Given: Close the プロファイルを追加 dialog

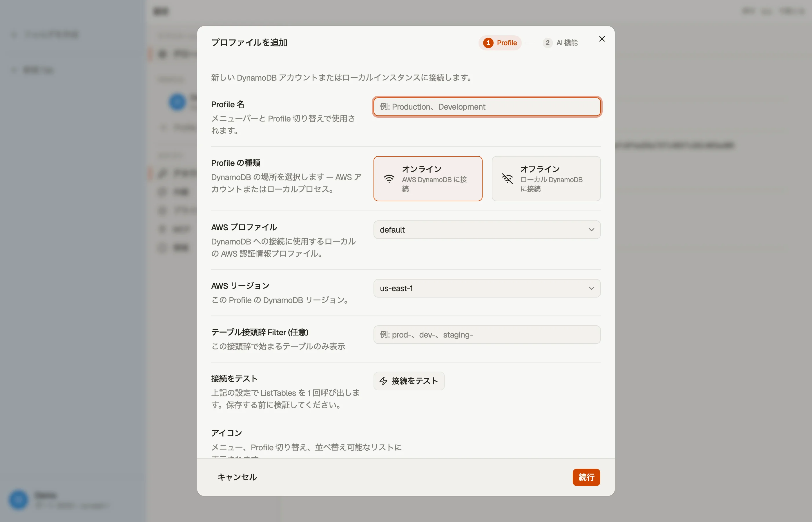Looking at the screenshot, I should (601, 39).
